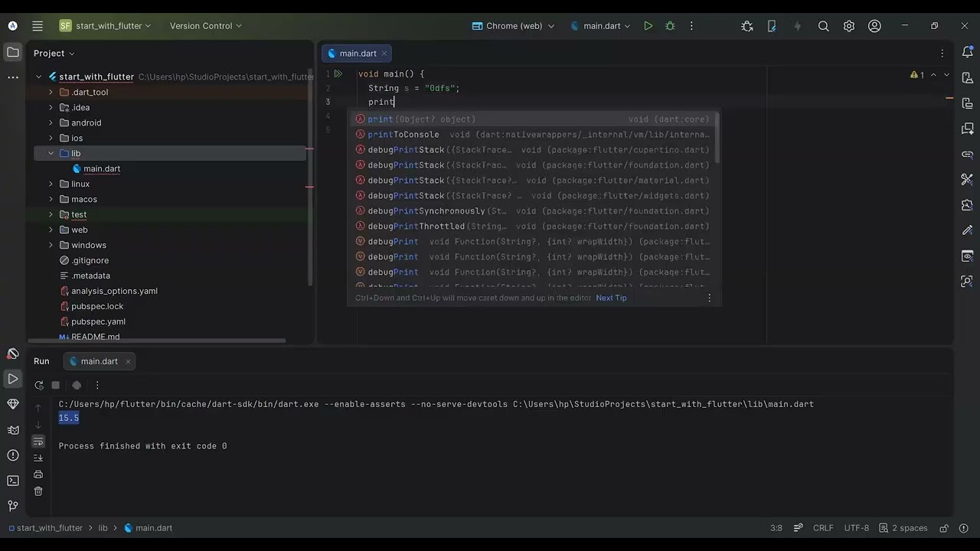
Task: Open Git tool window icon
Action: [x=13, y=506]
